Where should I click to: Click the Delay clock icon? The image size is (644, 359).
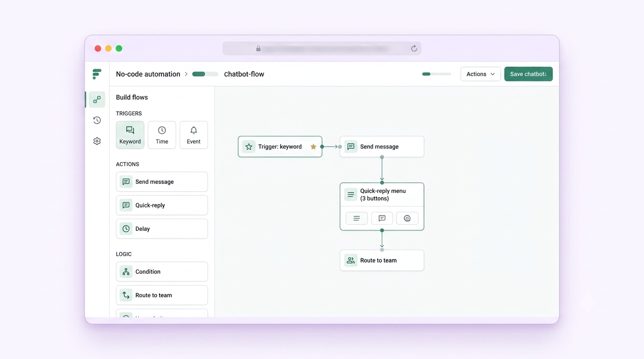pos(126,229)
